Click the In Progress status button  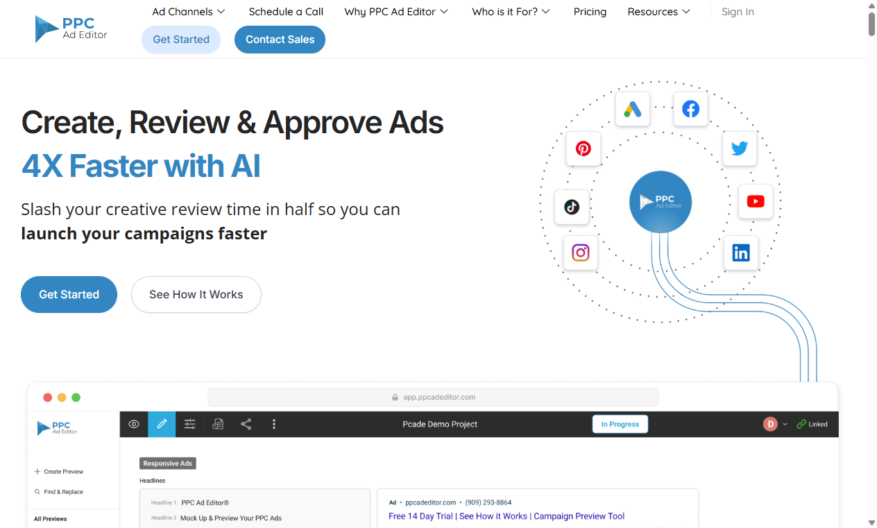point(620,424)
